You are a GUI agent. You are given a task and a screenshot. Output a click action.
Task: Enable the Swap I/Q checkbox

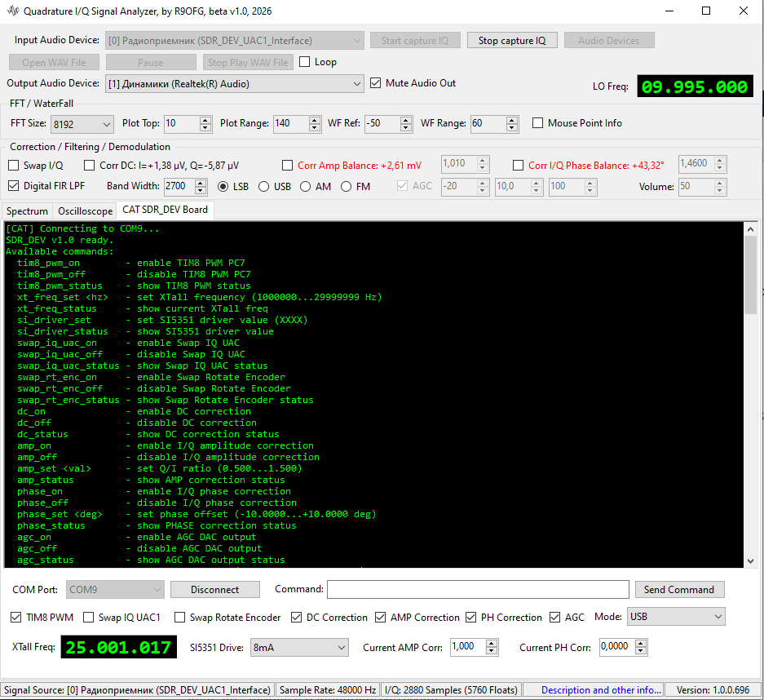[14, 166]
